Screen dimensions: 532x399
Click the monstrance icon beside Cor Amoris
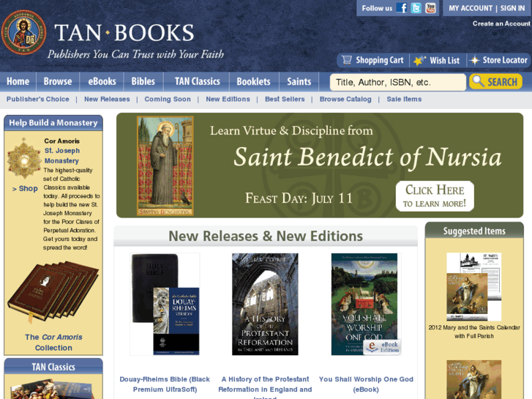point(24,159)
